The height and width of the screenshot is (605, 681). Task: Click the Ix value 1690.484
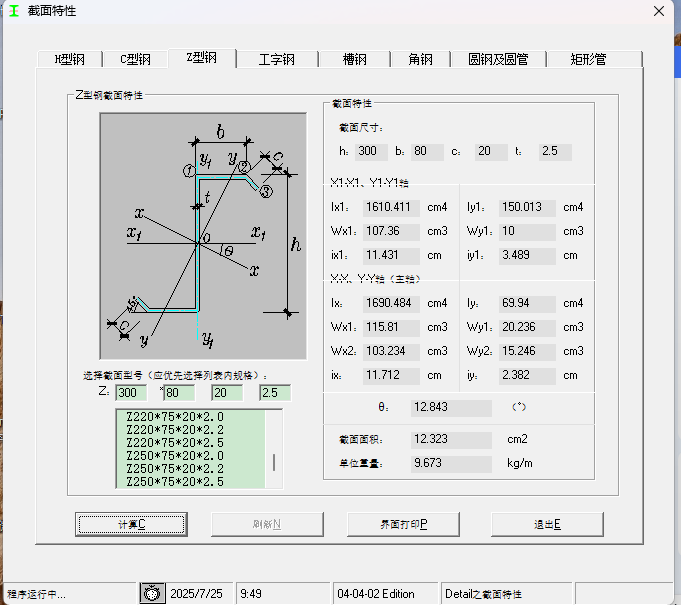[x=391, y=303]
